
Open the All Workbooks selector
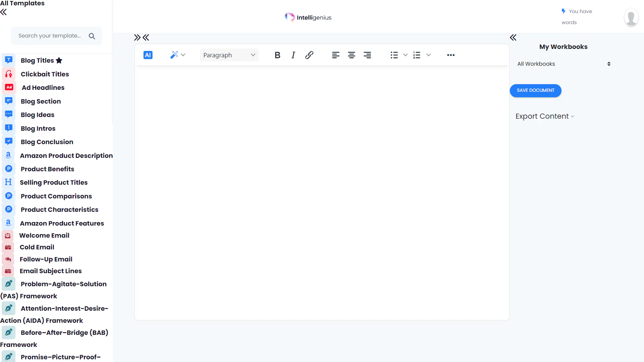coord(563,64)
